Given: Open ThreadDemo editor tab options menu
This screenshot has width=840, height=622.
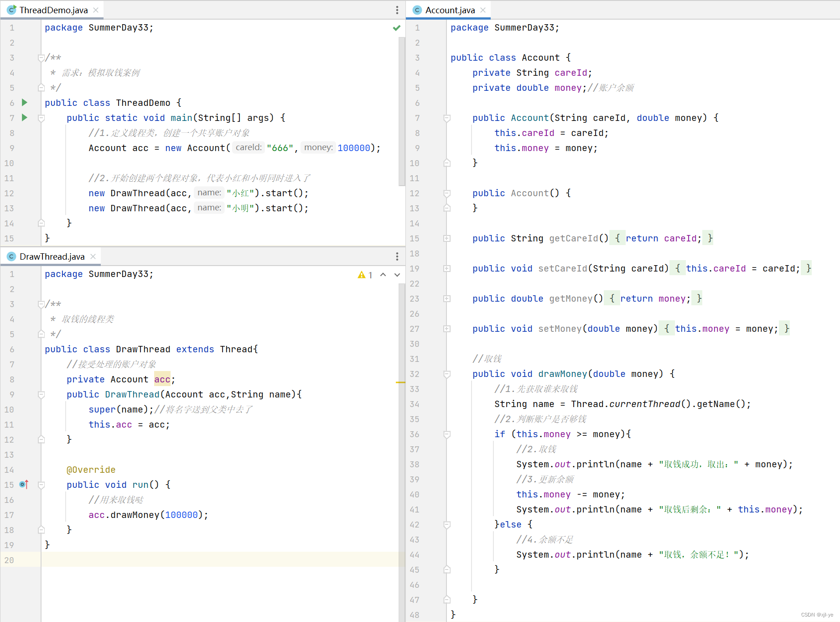Looking at the screenshot, I should pos(397,10).
